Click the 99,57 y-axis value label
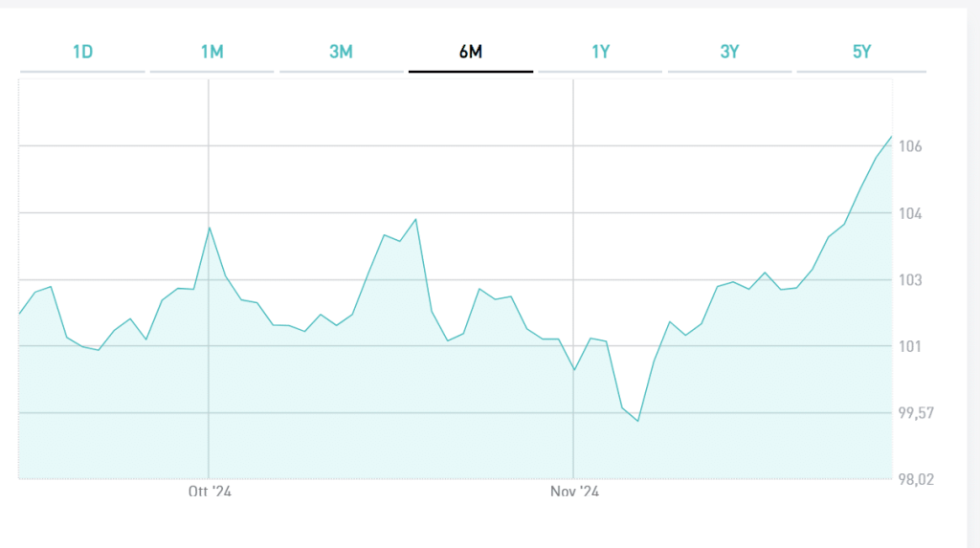980x548 pixels. click(916, 413)
